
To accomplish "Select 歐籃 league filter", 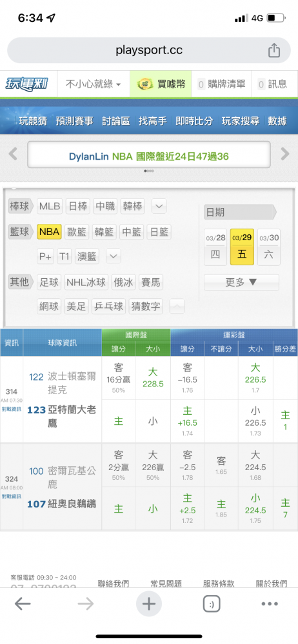I will 77,232.
